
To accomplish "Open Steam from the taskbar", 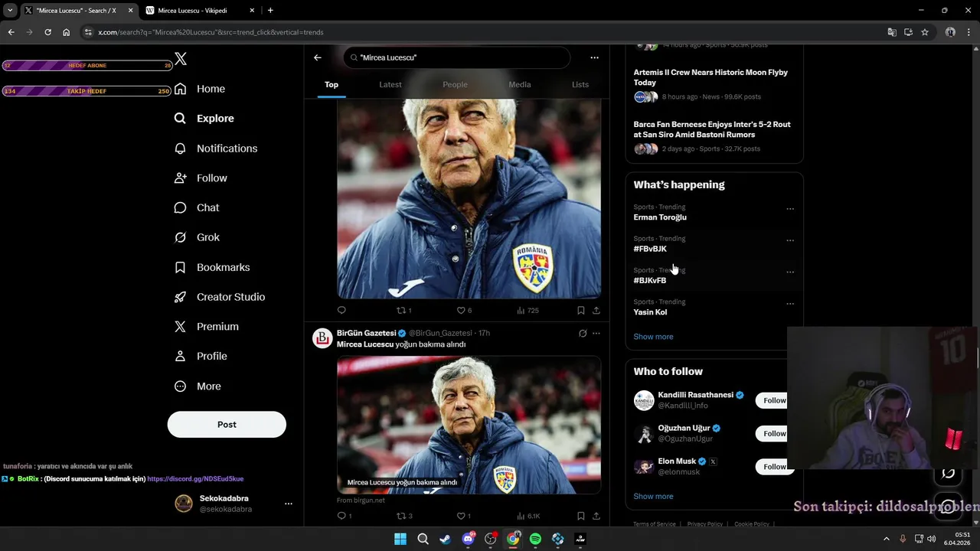I will 445,539.
